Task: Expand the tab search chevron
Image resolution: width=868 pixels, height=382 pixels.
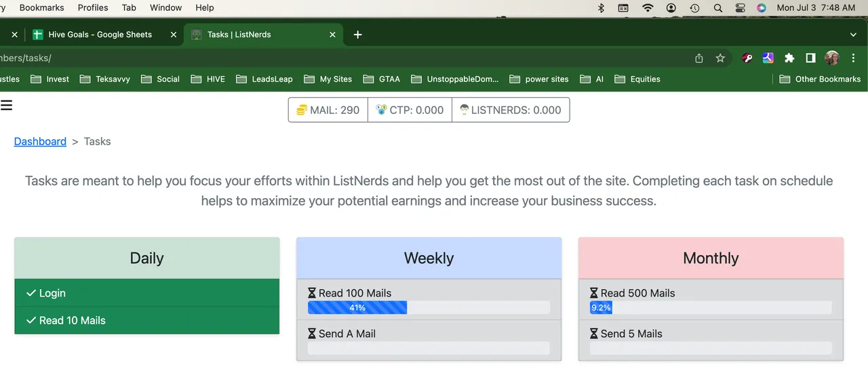Action: click(x=853, y=35)
